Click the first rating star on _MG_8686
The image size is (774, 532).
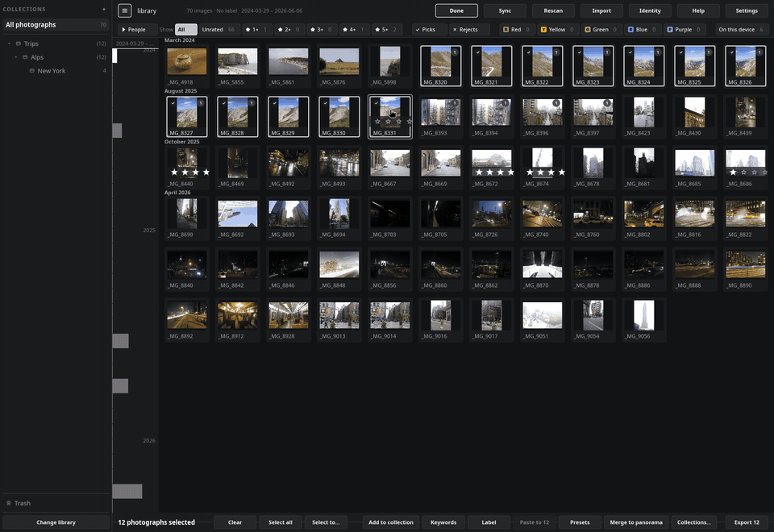point(733,172)
